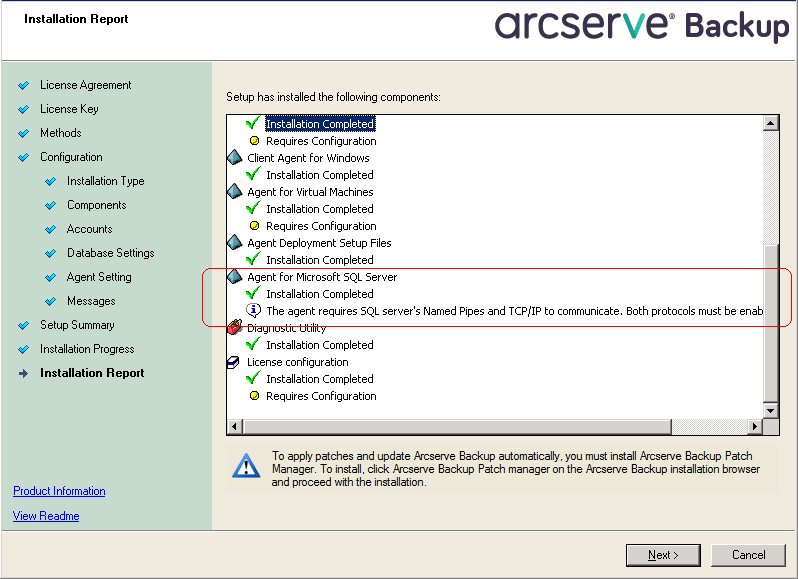The width and height of the screenshot is (798, 579).
Task: Click the bold Installation Report step in sidebar
Action: click(92, 373)
